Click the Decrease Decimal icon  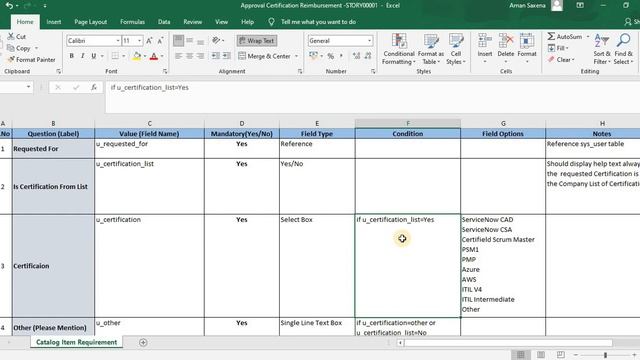click(x=368, y=56)
